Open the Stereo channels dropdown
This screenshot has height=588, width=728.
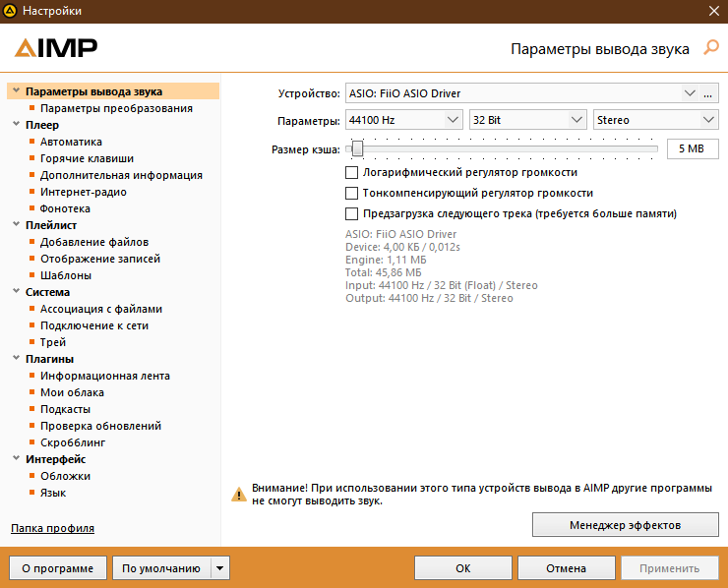[655, 120]
